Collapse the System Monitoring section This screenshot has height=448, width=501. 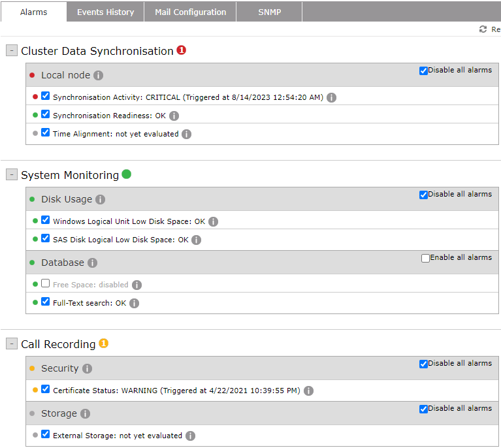[x=12, y=175]
